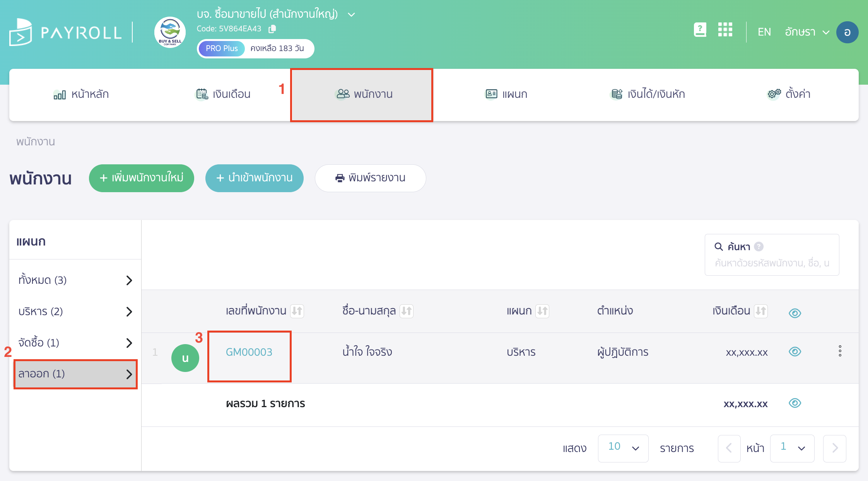Click the green add new employee button
868x481 pixels.
[141, 178]
